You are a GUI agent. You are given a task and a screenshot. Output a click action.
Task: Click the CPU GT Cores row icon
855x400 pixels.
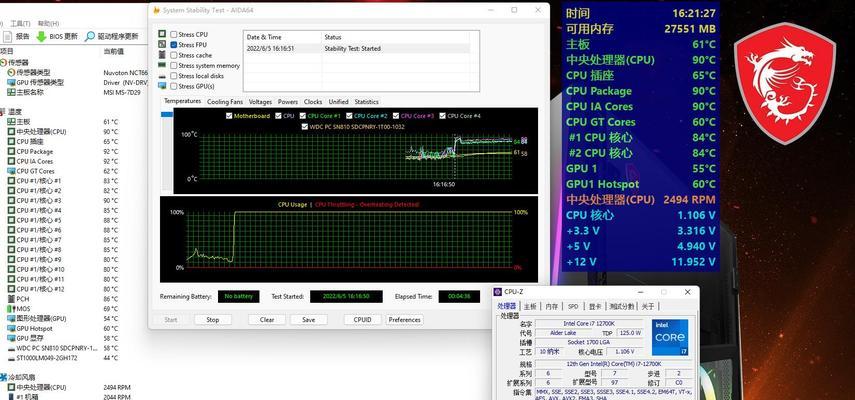coord(11,171)
